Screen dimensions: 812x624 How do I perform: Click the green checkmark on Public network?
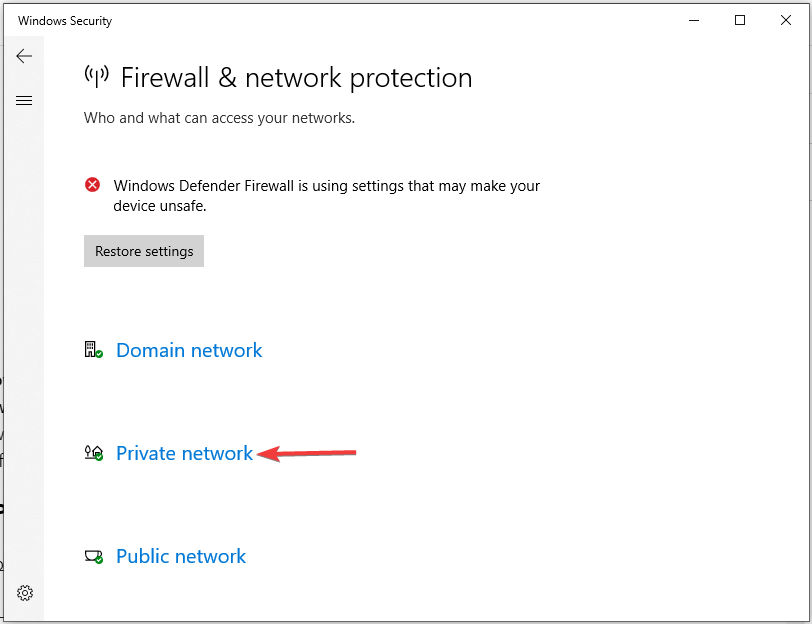(x=99, y=560)
